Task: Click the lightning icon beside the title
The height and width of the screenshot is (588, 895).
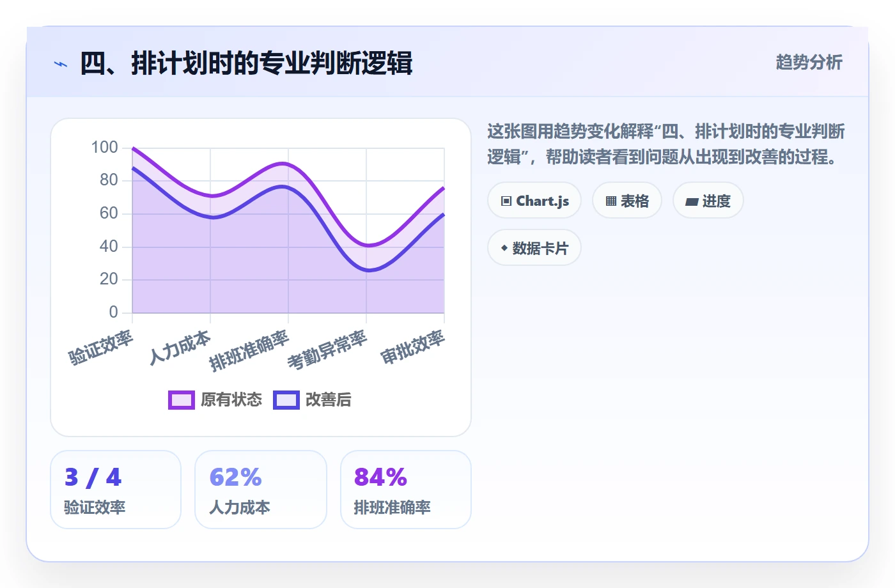Action: pos(61,64)
